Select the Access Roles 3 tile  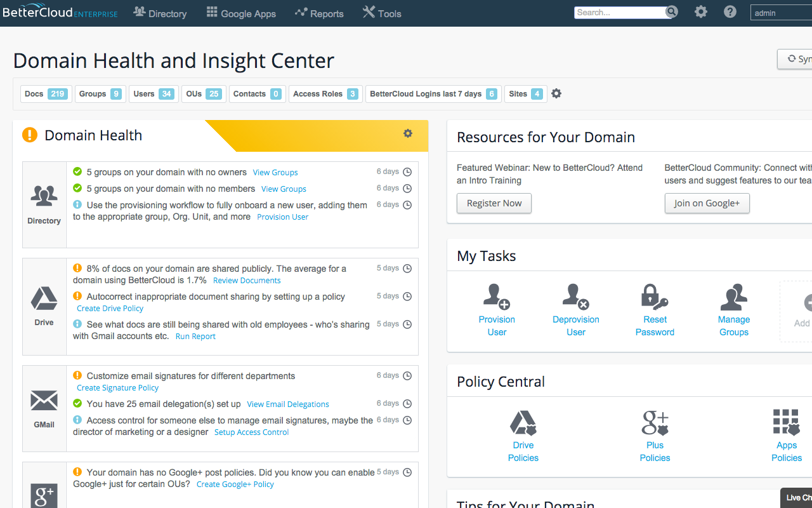tap(326, 93)
